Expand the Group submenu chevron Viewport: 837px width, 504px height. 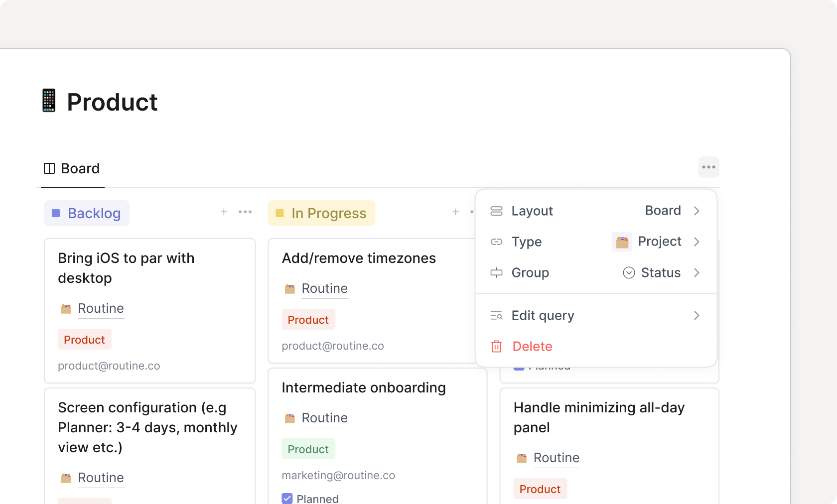pyautogui.click(x=697, y=273)
